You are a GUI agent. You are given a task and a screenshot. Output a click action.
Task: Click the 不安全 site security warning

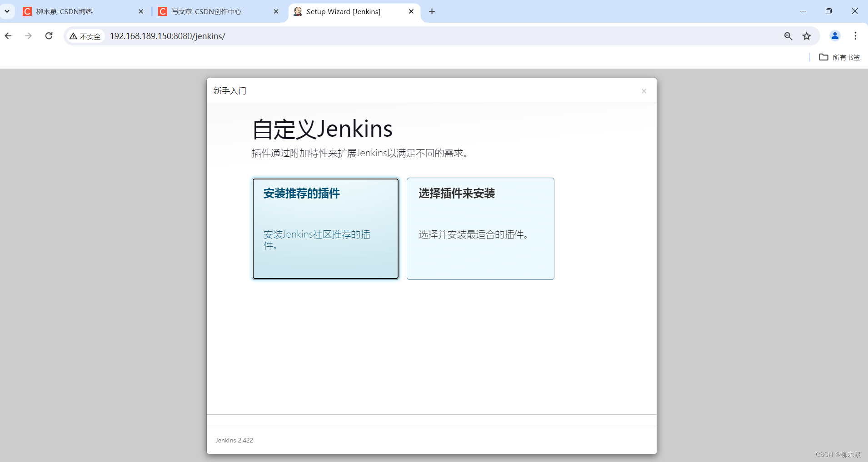pos(85,36)
